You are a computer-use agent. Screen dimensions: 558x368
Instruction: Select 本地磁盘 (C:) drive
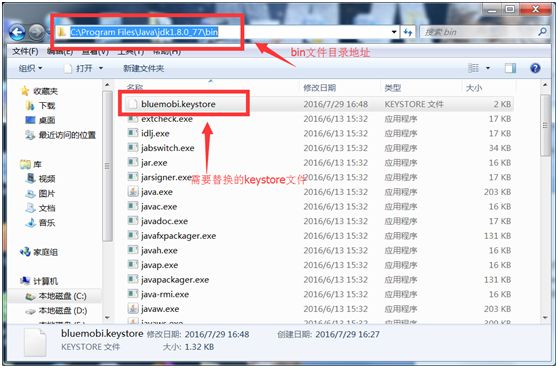tap(63, 296)
